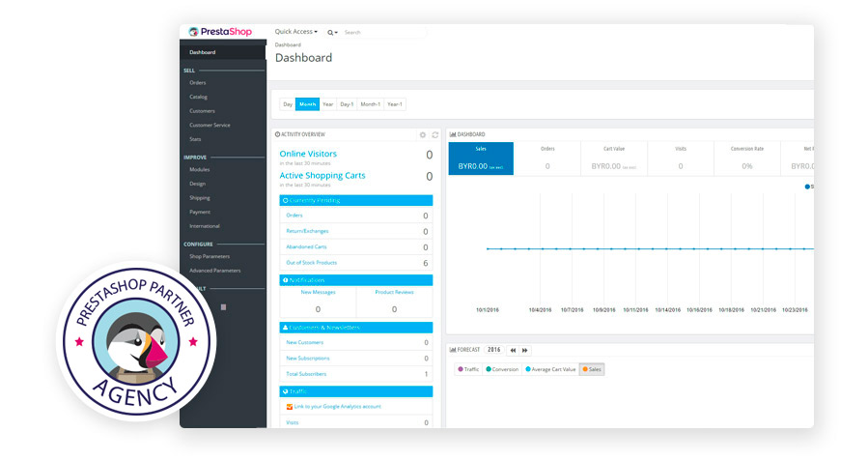This screenshot has width=868, height=461.
Task: Select the Month-1 date range
Action: pyautogui.click(x=371, y=104)
